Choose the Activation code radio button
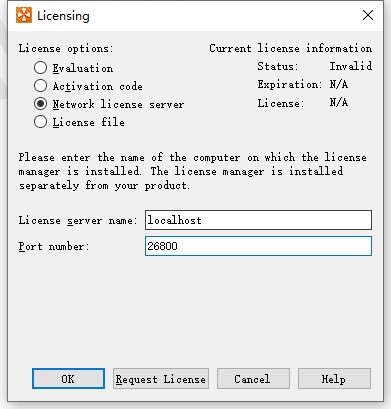 [40, 86]
